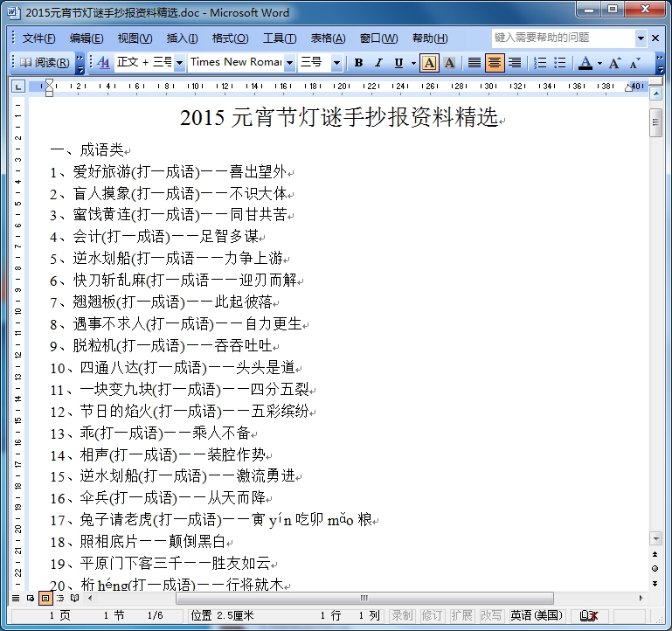Click the vertical scrollbar down arrow
The image size is (672, 631).
point(655,537)
